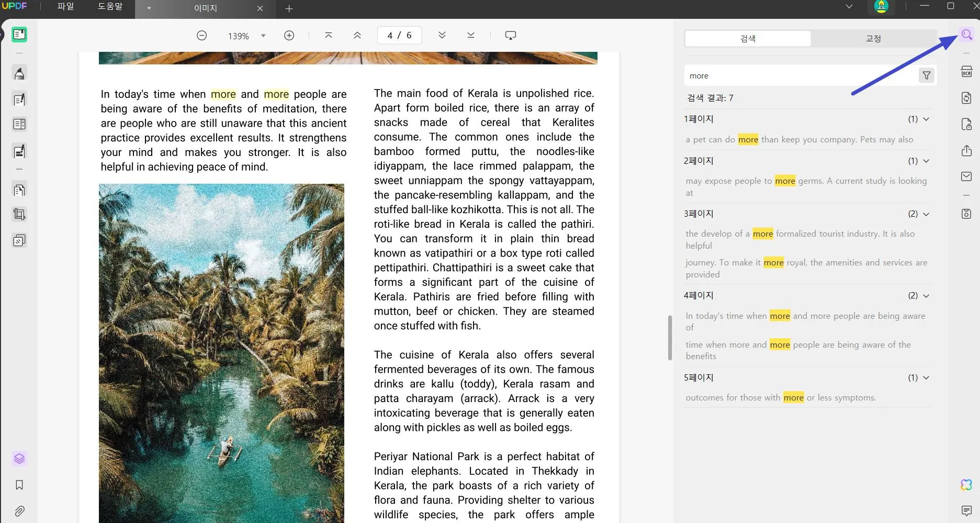Go to the next page

pyautogui.click(x=442, y=35)
